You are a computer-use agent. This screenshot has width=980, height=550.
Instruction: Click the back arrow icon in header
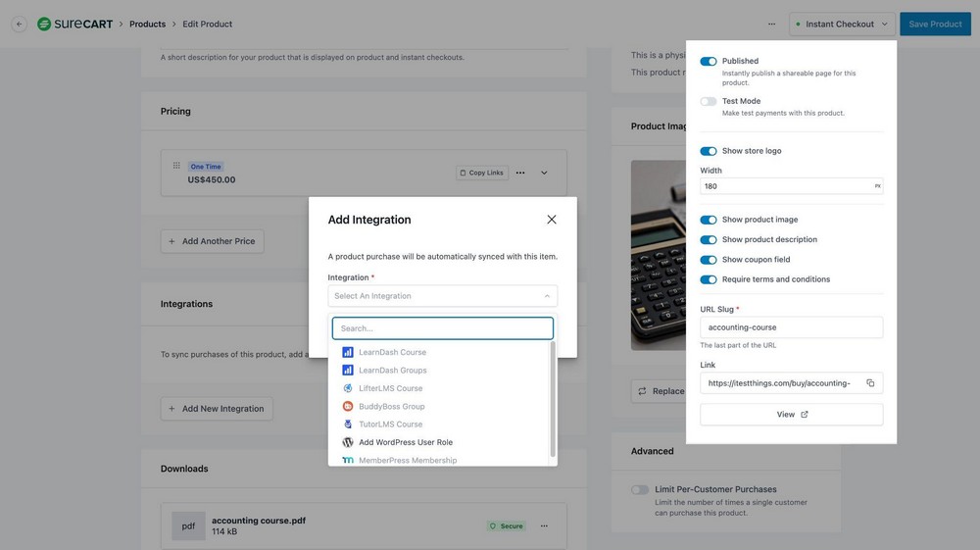pyautogui.click(x=20, y=24)
